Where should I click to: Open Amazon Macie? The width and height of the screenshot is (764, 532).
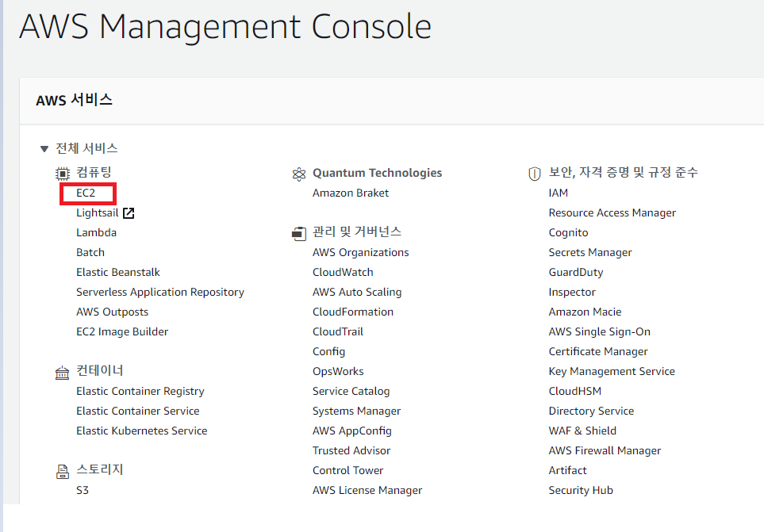[x=585, y=312]
